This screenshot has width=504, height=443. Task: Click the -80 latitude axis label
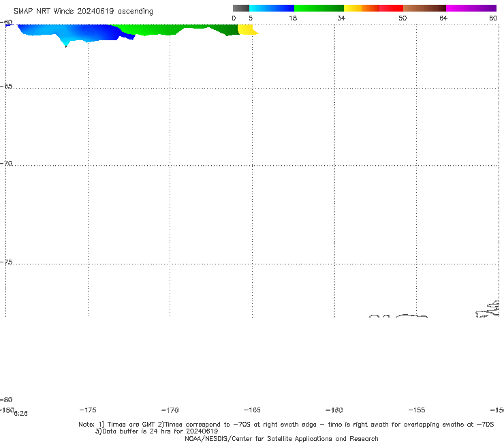6,399
